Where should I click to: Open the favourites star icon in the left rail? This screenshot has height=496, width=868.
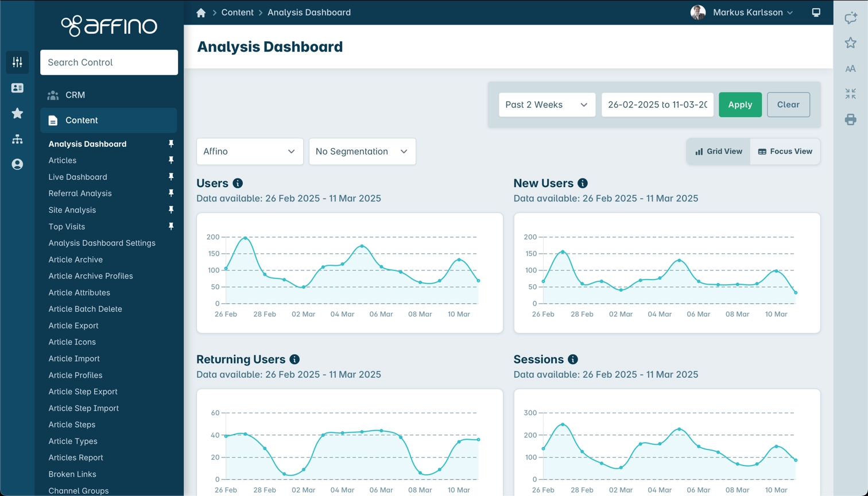coord(17,113)
